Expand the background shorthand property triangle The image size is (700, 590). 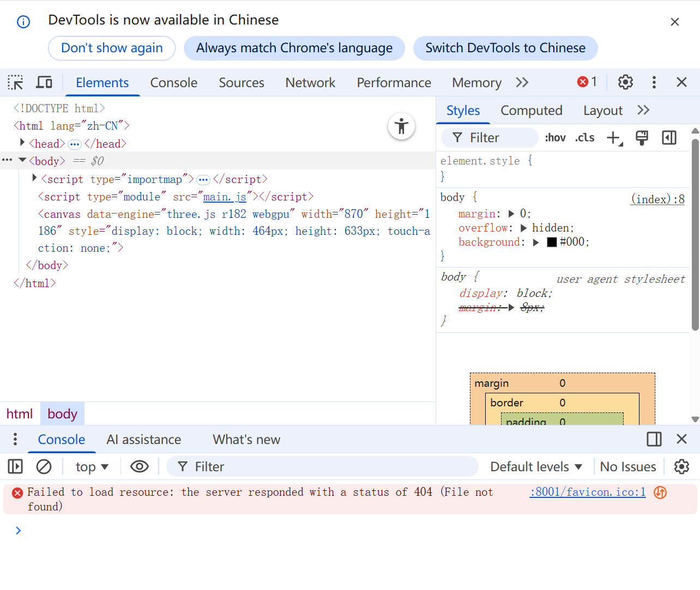click(x=536, y=242)
